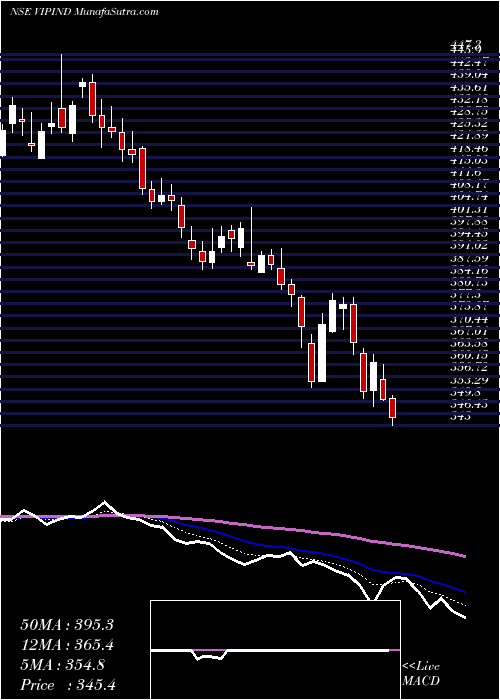Viewport: 500px width, 700px height.
Task: Select the 50MA : 395.3 label
Action: (67, 625)
